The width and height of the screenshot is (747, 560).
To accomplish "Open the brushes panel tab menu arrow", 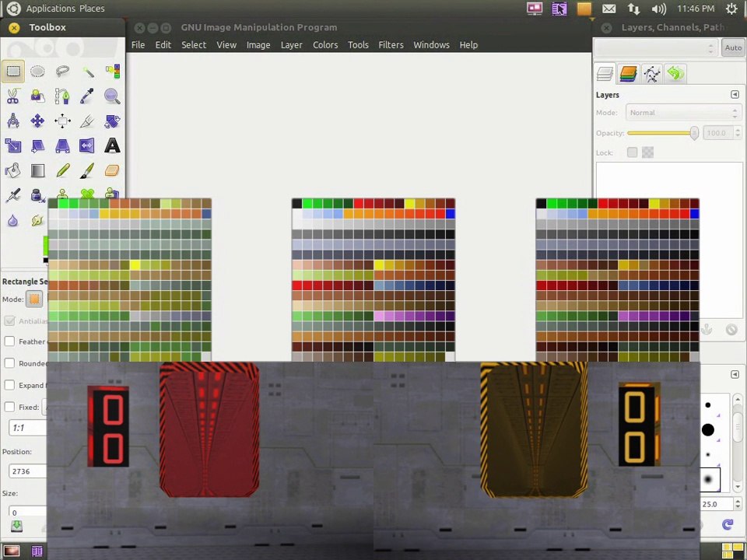I will 735,374.
